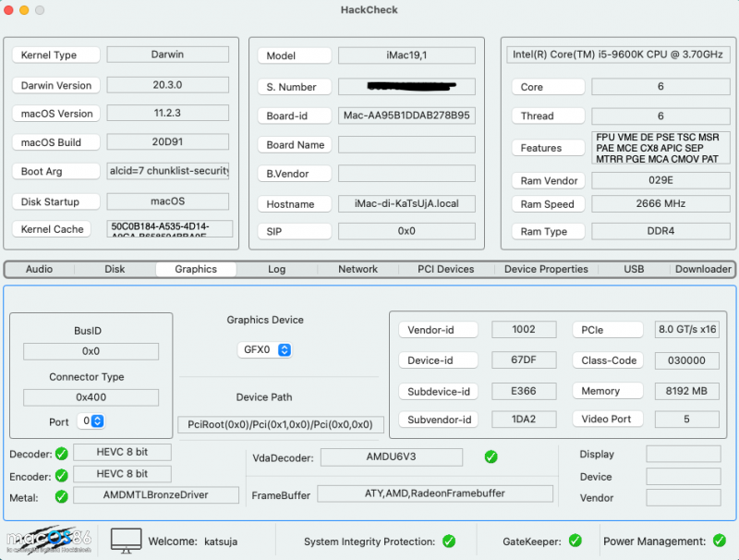The image size is (739, 560).
Task: Switch to the USB tab
Action: 634,269
